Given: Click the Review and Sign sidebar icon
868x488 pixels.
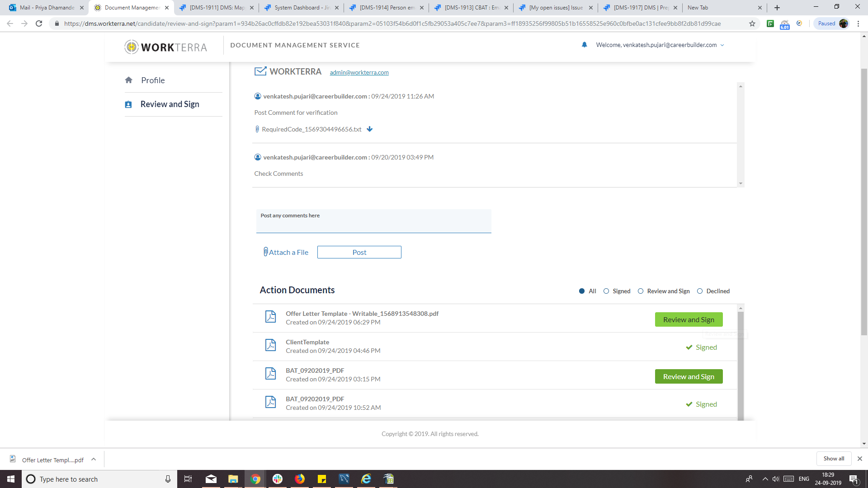Looking at the screenshot, I should tap(128, 104).
